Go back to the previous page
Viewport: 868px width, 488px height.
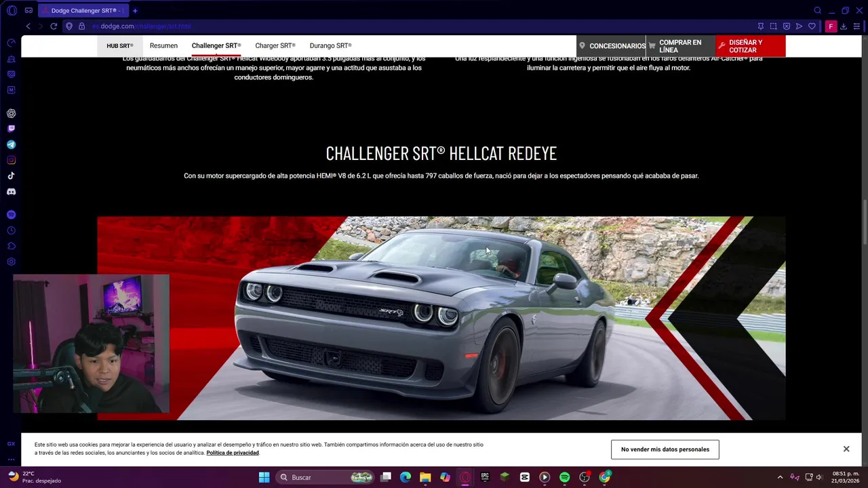point(28,26)
